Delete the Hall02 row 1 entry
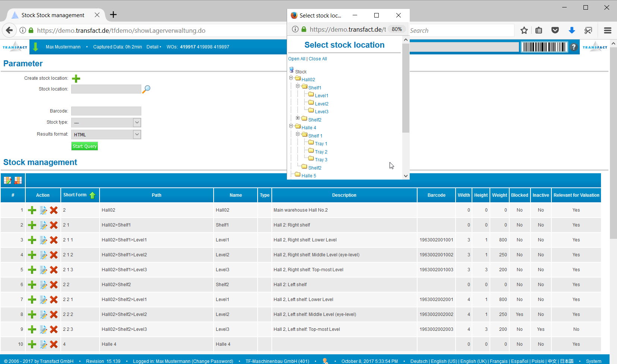This screenshot has height=364, width=617. [x=54, y=210]
